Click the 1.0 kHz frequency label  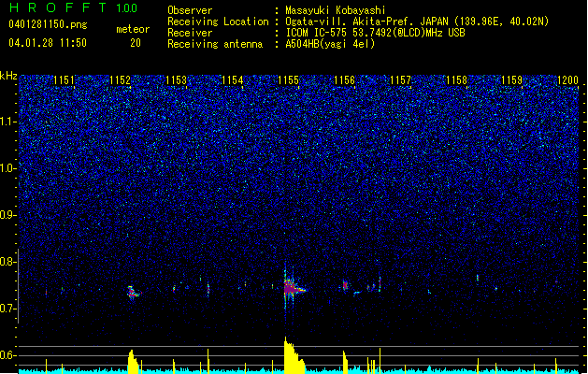tap(8, 168)
